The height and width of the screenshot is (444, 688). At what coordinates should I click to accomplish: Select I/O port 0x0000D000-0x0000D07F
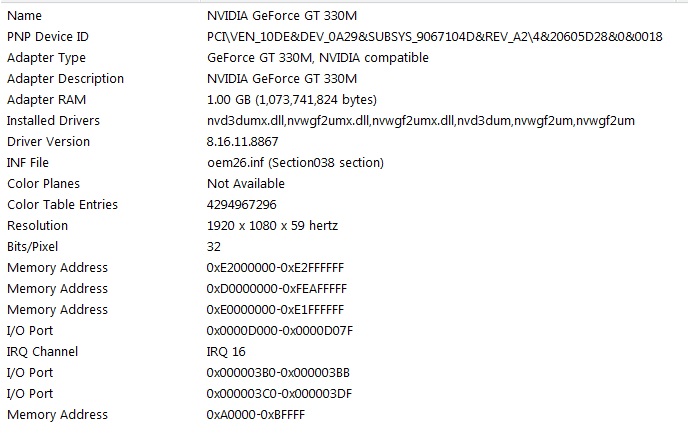tap(280, 331)
